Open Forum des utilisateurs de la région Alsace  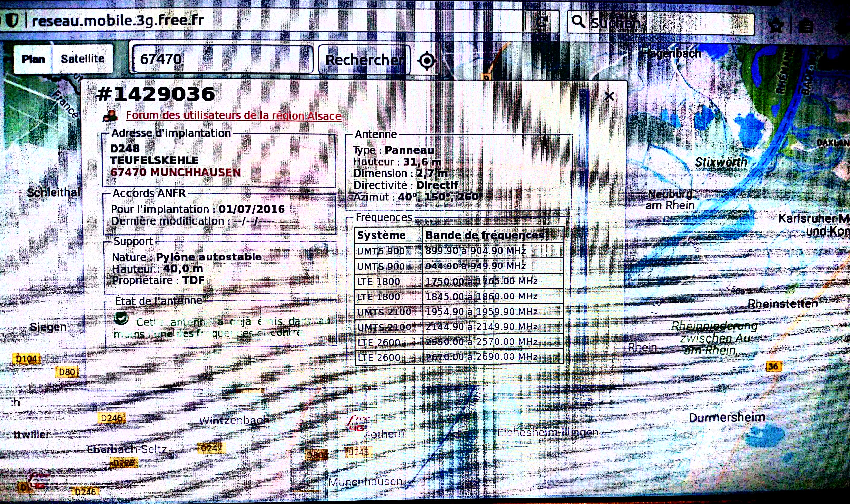coord(234,116)
